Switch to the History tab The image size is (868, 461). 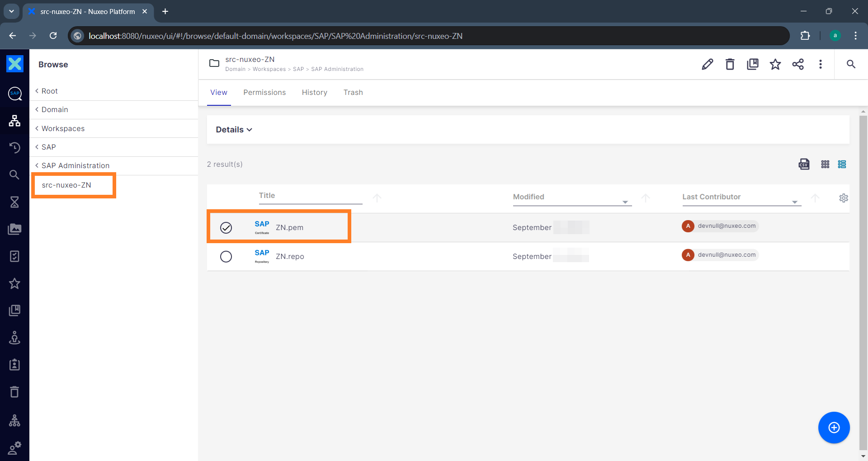coord(315,92)
